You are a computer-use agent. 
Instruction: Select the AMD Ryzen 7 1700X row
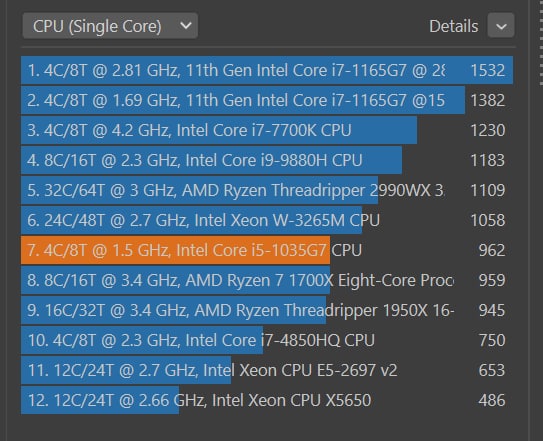[x=267, y=280]
